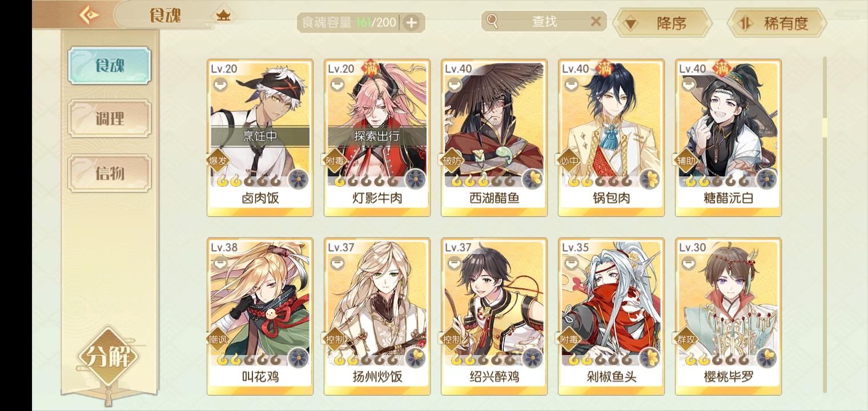This screenshot has width=868, height=411.
Task: Select the 食魂 sidebar tab
Action: (x=110, y=66)
